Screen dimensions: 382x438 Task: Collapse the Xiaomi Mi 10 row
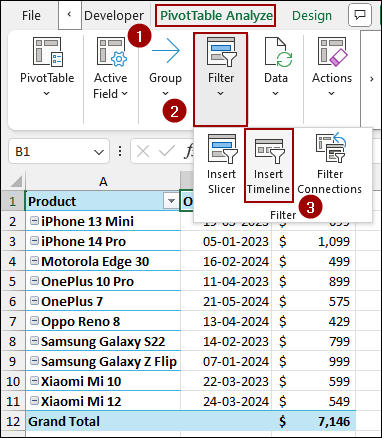[34, 381]
